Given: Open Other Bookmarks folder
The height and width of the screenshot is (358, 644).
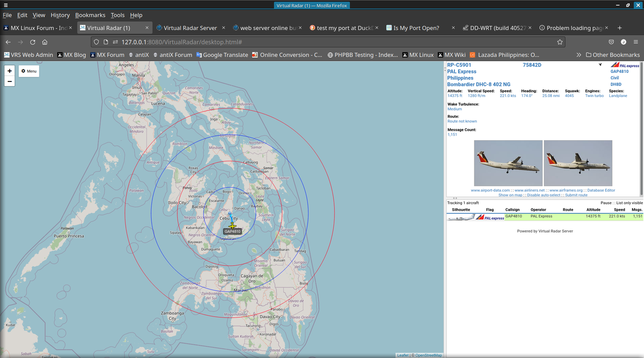Looking at the screenshot, I should 613,55.
